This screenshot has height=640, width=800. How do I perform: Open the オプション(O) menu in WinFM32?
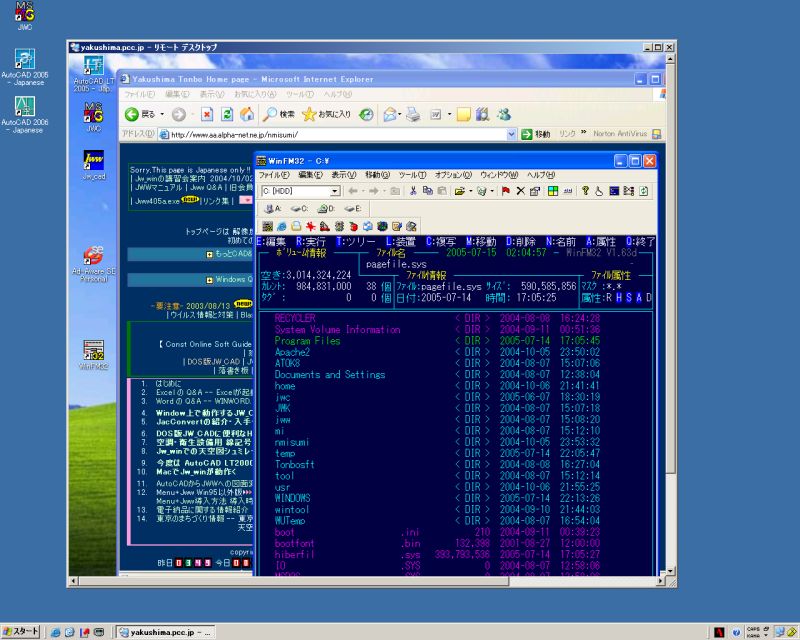453,174
